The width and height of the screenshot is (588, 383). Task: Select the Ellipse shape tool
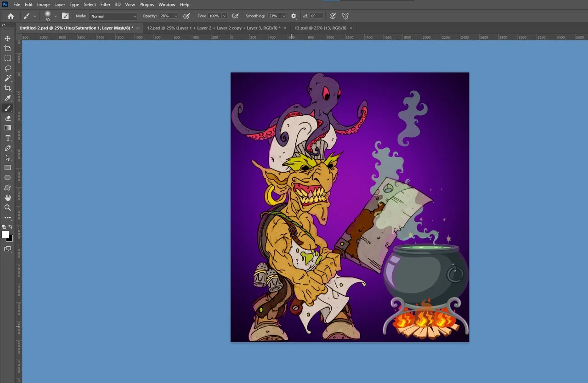7,178
